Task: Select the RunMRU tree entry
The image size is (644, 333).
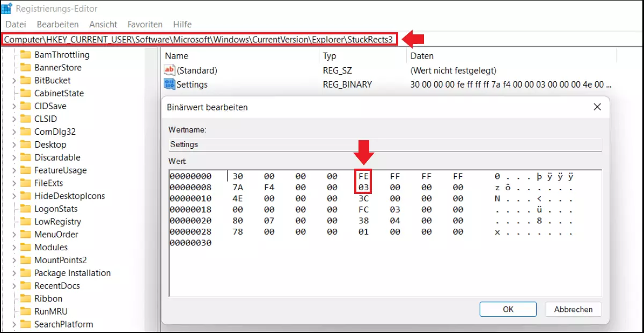Action: click(51, 312)
